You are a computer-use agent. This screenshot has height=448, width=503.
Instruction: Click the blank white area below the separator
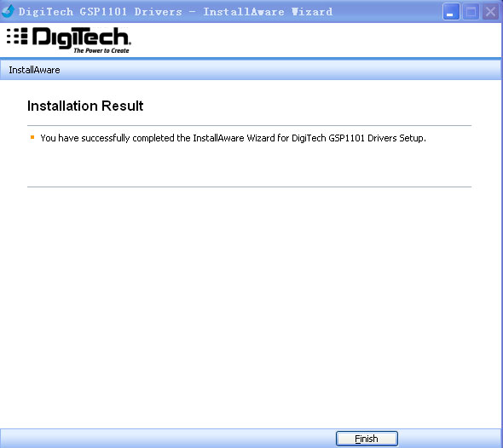coord(249,304)
